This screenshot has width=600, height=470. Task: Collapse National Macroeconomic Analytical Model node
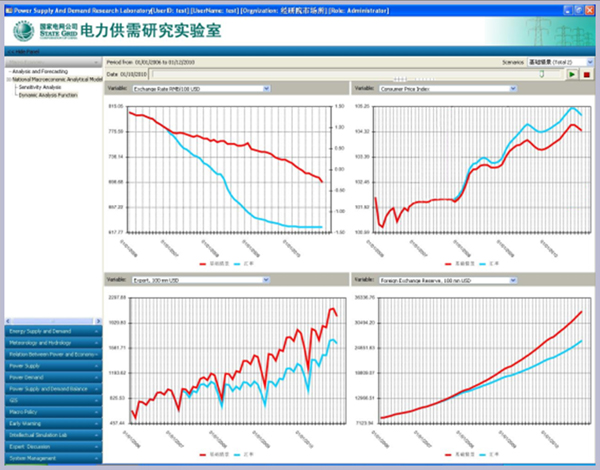7,79
